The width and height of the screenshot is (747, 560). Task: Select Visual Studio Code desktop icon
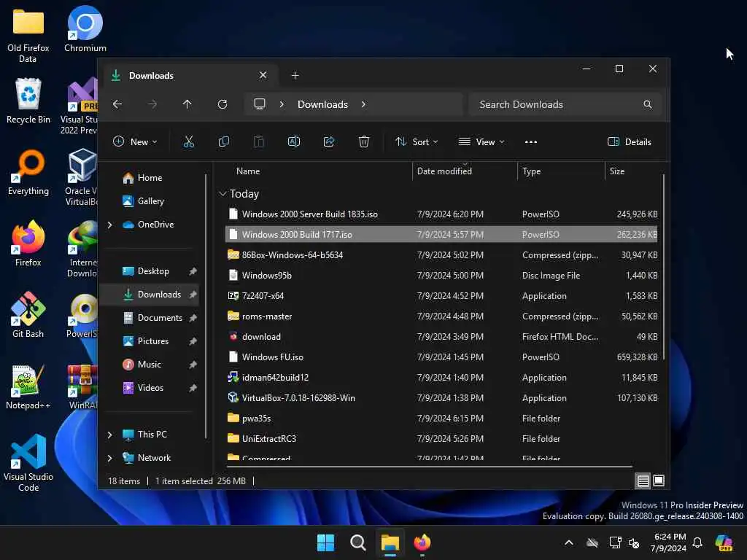[28, 463]
